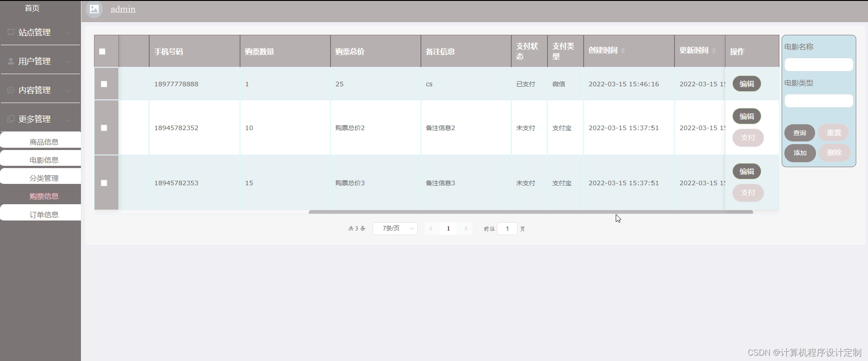The width and height of the screenshot is (868, 361).
Task: Click the 删除 delete button
Action: pos(834,153)
